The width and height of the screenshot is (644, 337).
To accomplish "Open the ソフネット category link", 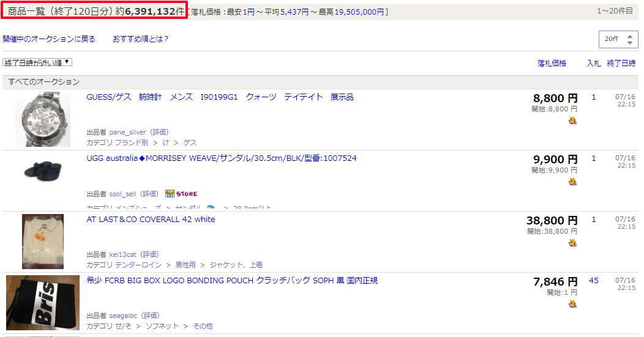I will (x=162, y=326).
